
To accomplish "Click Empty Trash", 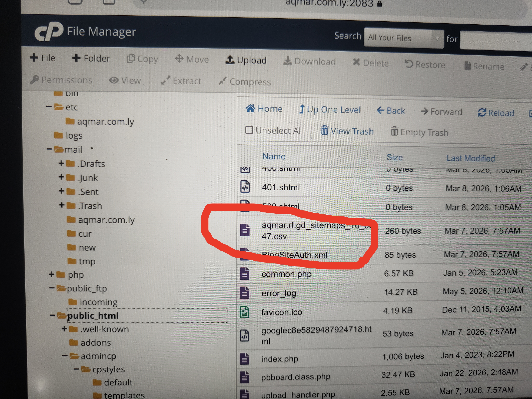I will [419, 132].
